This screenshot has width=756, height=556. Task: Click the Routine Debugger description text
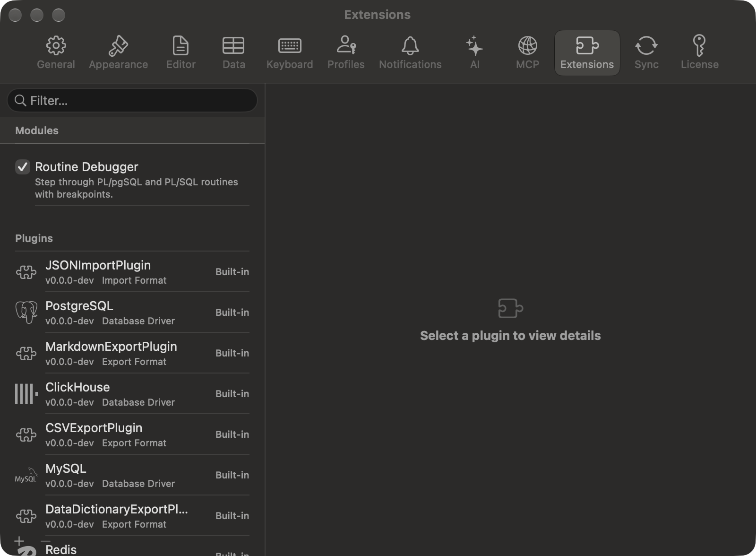pyautogui.click(x=137, y=188)
